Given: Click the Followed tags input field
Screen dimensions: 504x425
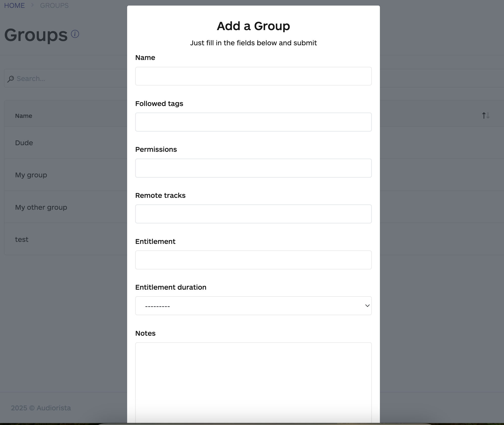Looking at the screenshot, I should 253,122.
